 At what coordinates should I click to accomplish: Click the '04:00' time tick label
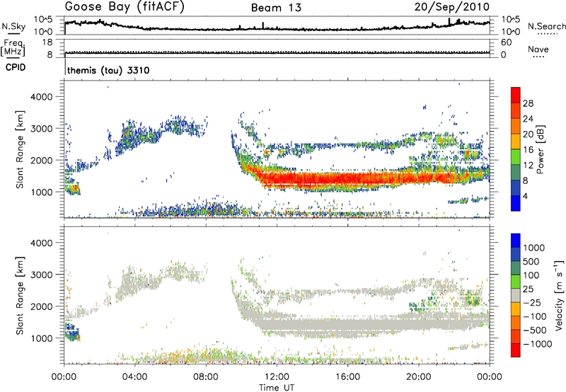(134, 377)
